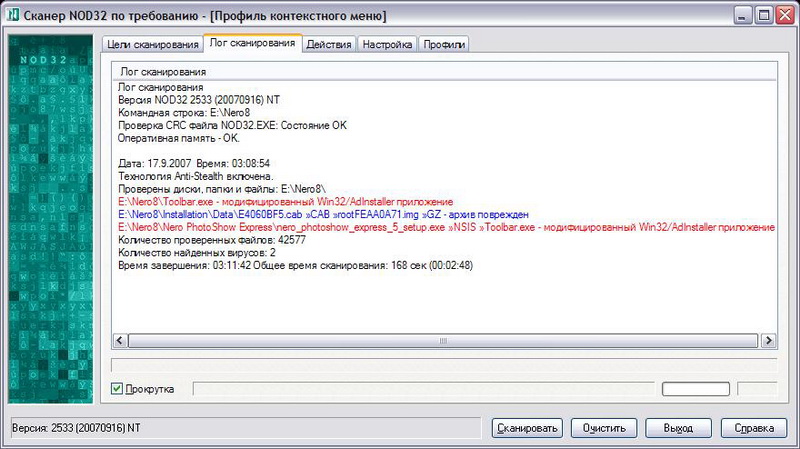Open the Действия tab
Screen dimensions: 800x449
[329, 44]
